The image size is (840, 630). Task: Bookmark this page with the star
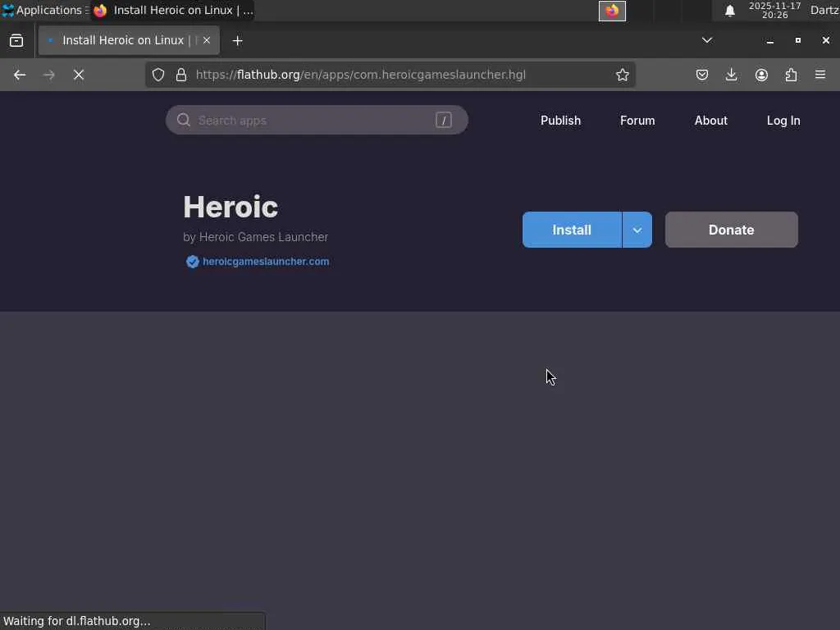(x=622, y=75)
